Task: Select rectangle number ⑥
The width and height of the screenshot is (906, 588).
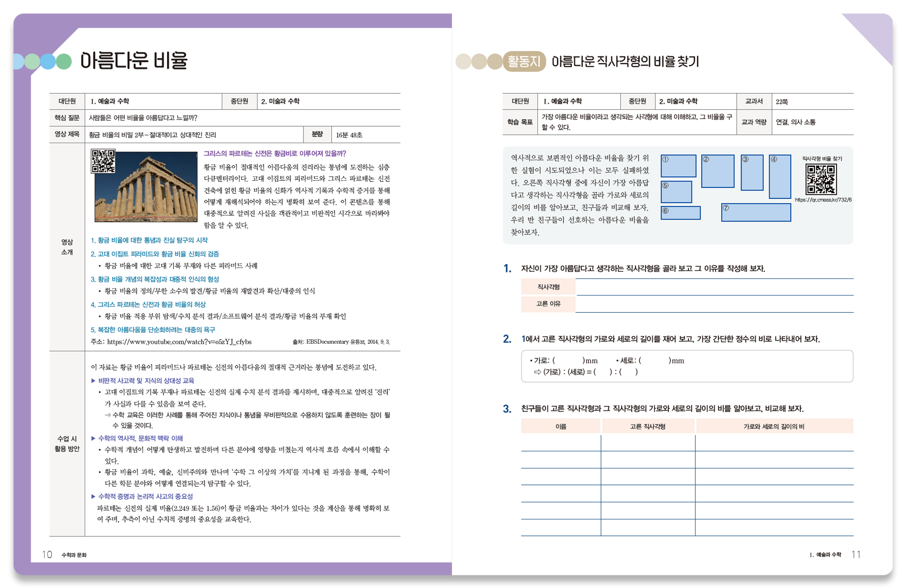Action: click(x=681, y=213)
